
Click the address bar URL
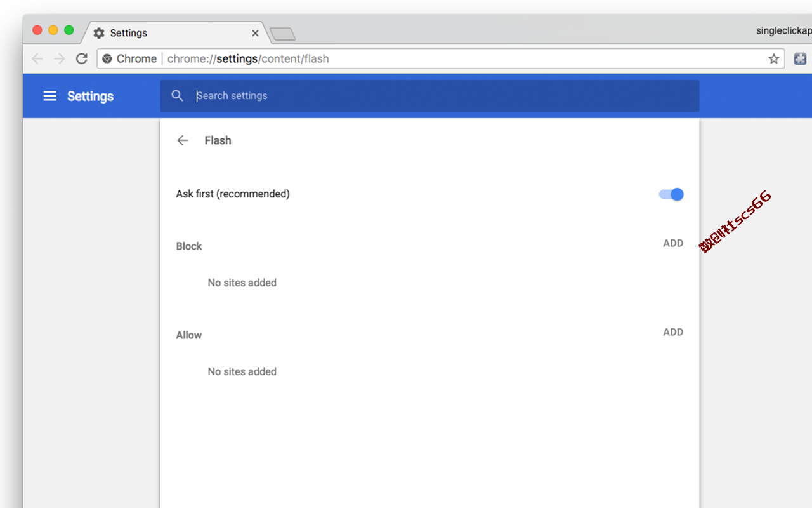[248, 58]
